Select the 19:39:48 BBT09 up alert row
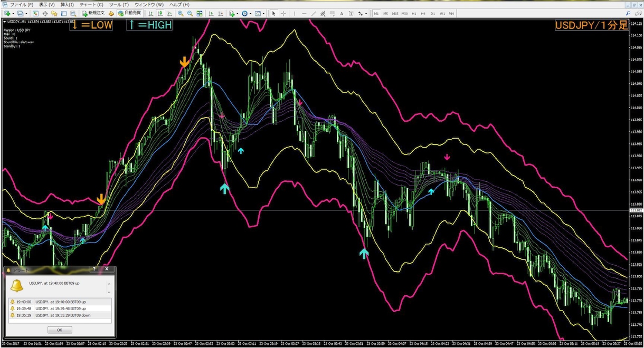Image resolution: width=644 pixels, height=348 pixels. (60, 308)
